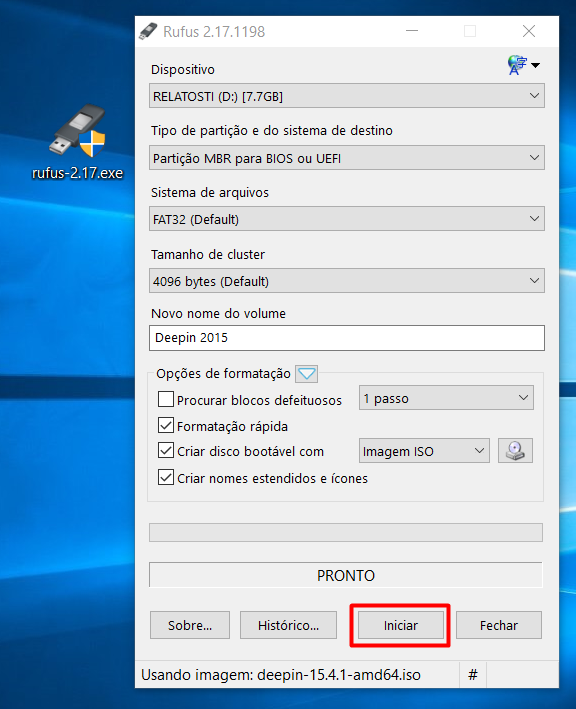This screenshot has height=709, width=576.
Task: Toggle Criar nomes estendidos e ícones checkbox
Action: [165, 477]
